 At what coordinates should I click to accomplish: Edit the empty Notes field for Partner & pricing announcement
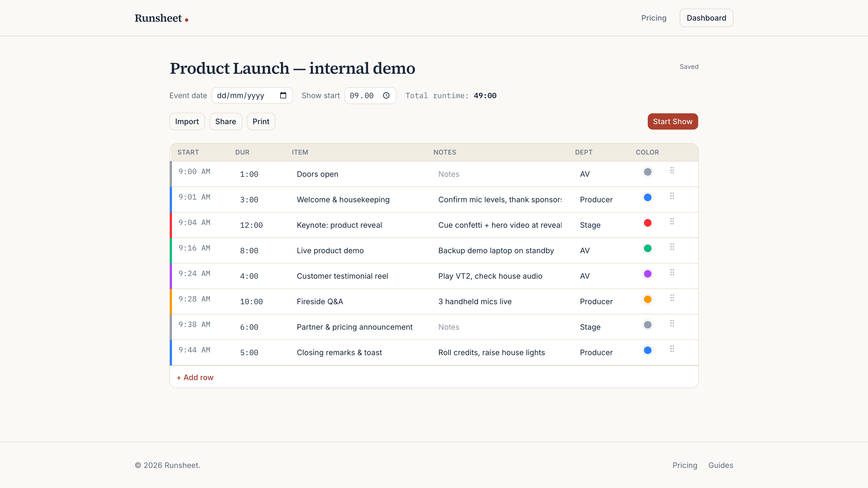tap(500, 327)
